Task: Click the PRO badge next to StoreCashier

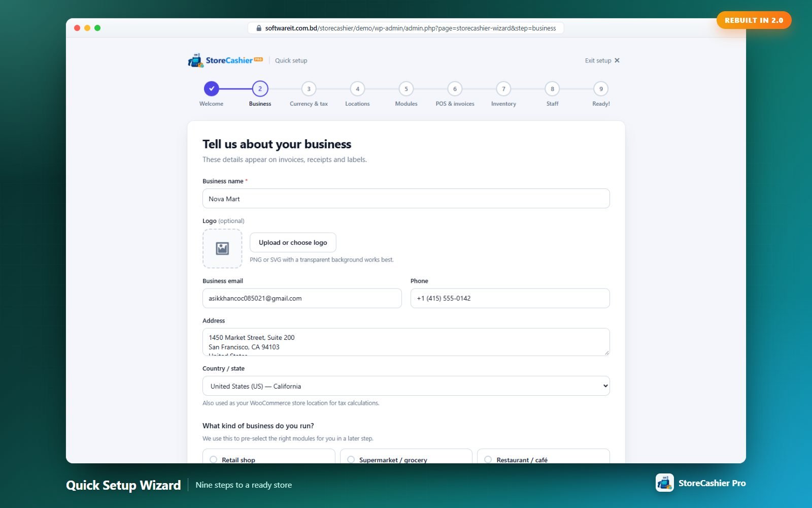Action: (x=258, y=59)
